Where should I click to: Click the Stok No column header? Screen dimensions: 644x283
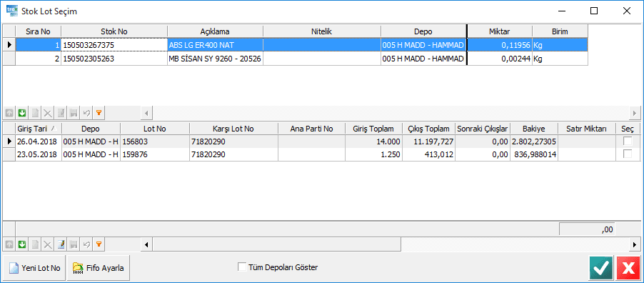coord(114,31)
